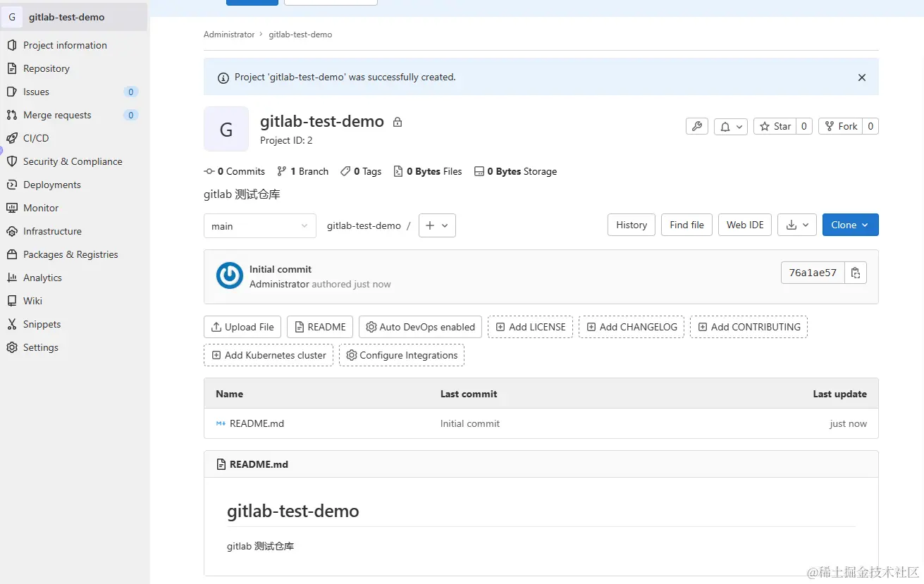Click the Find file button
924x584 pixels.
pyautogui.click(x=686, y=225)
